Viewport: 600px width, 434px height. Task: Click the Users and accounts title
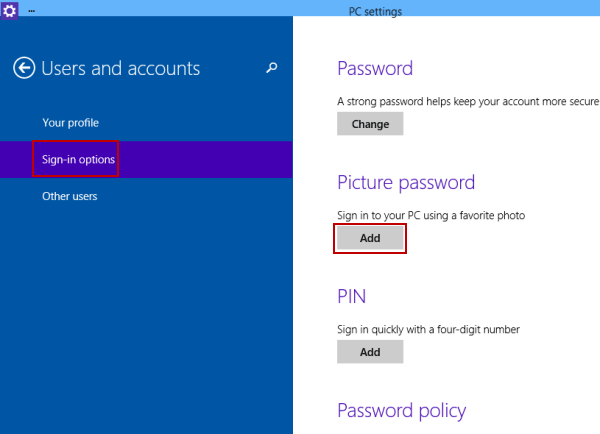pyautogui.click(x=121, y=69)
